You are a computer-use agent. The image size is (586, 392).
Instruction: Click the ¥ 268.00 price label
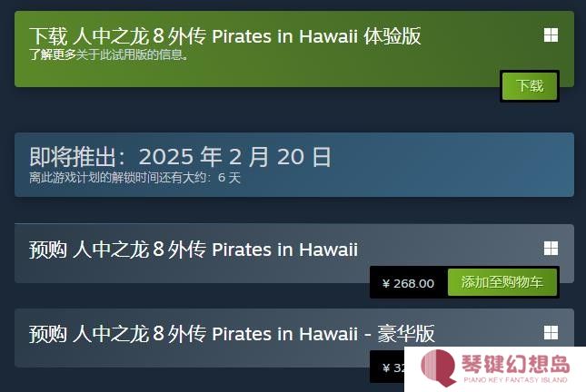408,283
